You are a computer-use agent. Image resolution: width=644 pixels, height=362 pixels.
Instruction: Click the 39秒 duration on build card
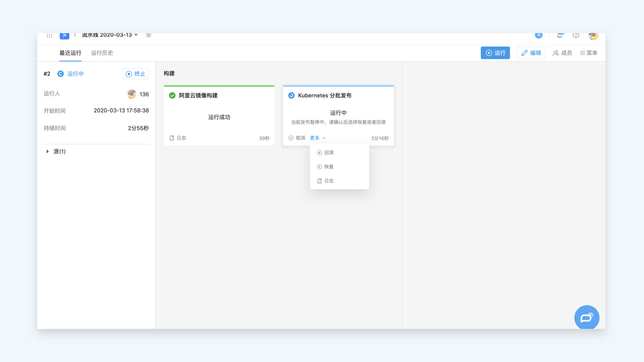pyautogui.click(x=264, y=138)
